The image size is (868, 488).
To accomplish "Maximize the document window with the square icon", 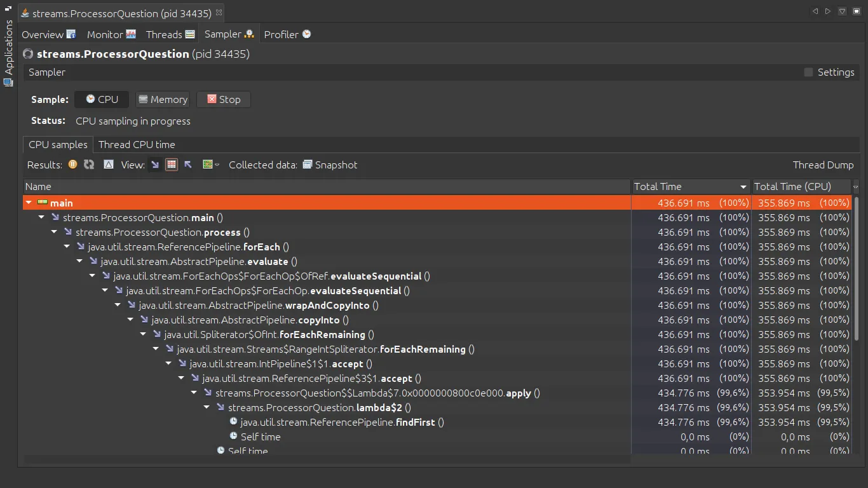I will 855,11.
